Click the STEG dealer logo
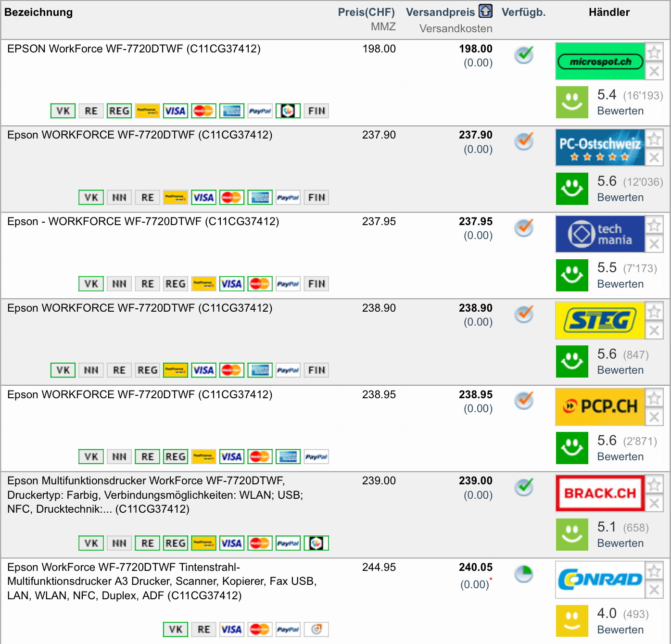The height and width of the screenshot is (644, 671). tap(600, 321)
